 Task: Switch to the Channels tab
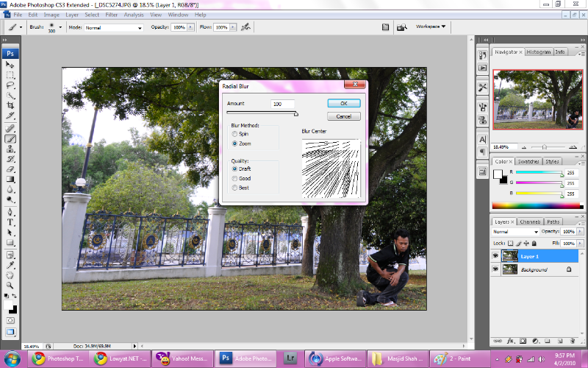point(529,222)
